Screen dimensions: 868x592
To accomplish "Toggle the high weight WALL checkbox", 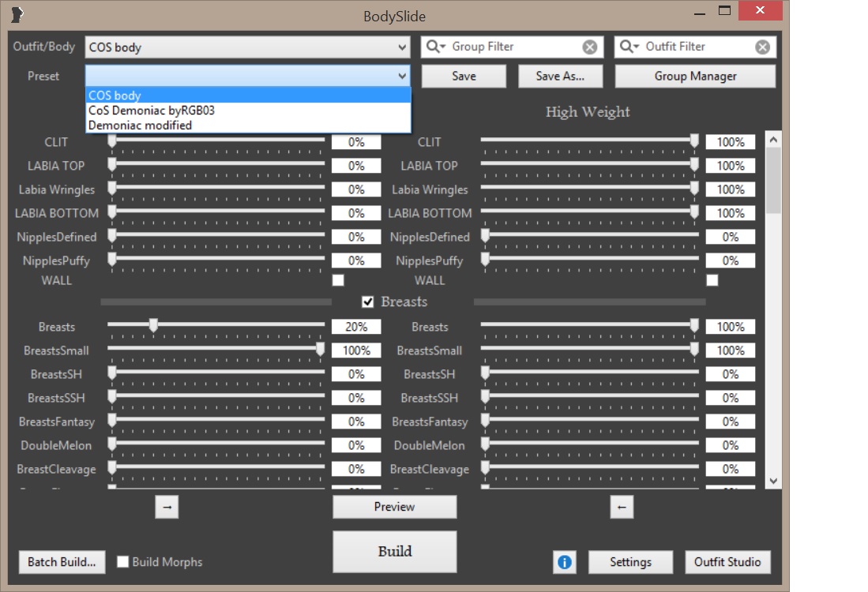I will click(712, 280).
